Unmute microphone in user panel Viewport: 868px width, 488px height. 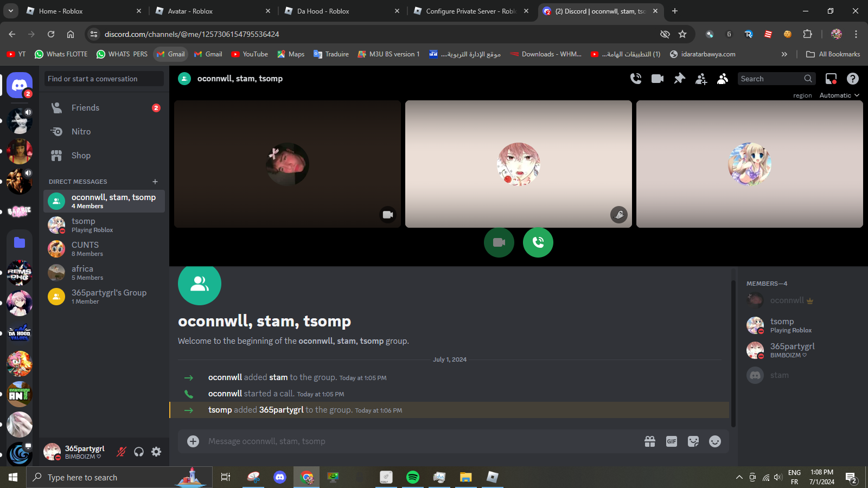point(122,452)
